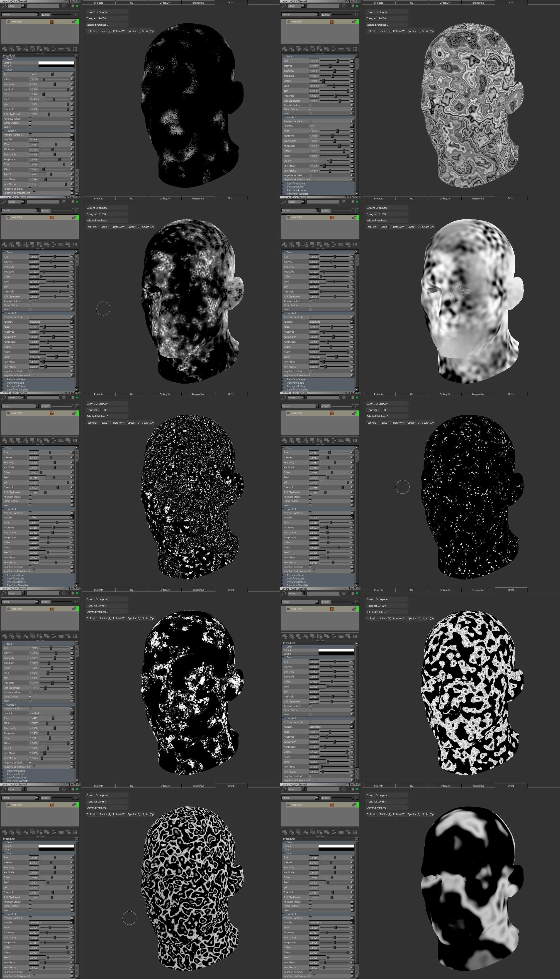Clear the layer search filter in top-left panel
This screenshot has height=979, width=560.
click(64, 6)
